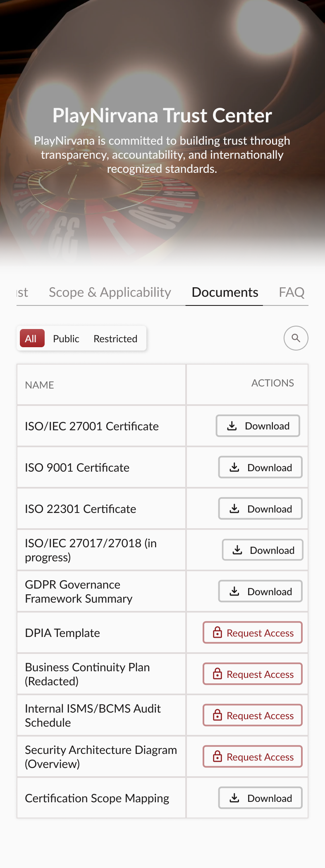
Task: Click 'ISO 9001 Certificate' document name
Action: pyautogui.click(x=77, y=467)
